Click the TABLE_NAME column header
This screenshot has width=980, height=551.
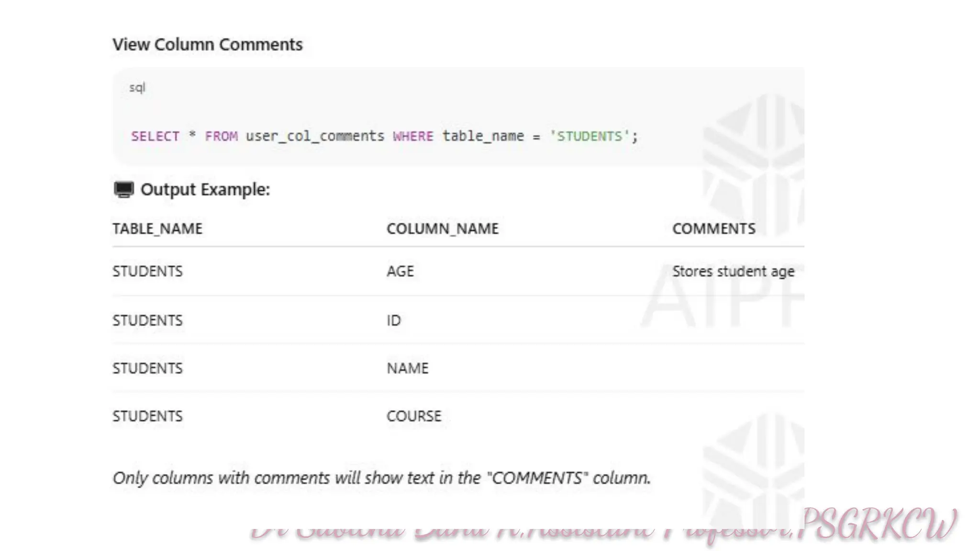point(157,229)
